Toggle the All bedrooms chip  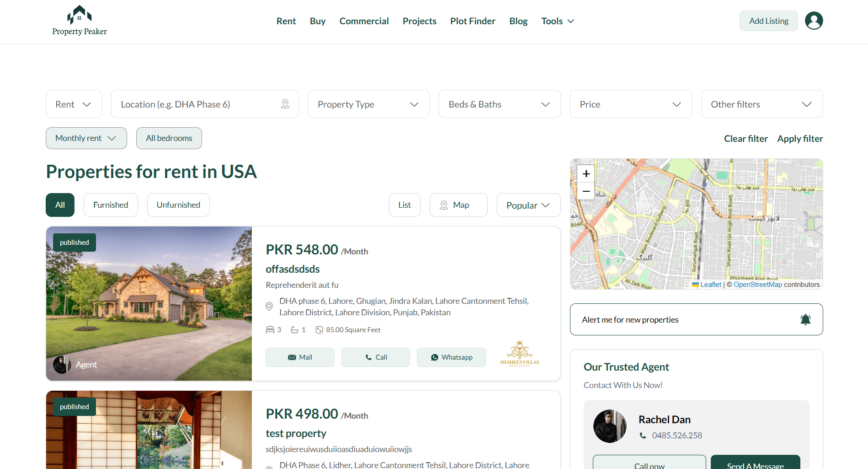[169, 138]
